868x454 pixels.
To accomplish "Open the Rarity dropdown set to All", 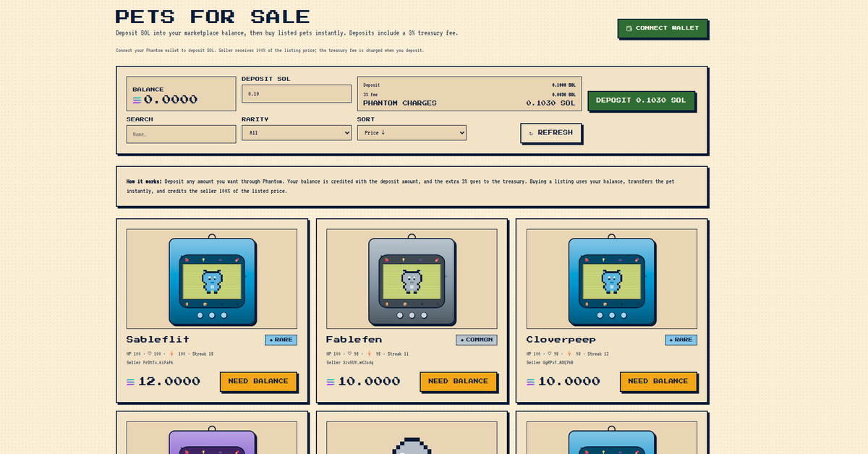I will (x=297, y=133).
